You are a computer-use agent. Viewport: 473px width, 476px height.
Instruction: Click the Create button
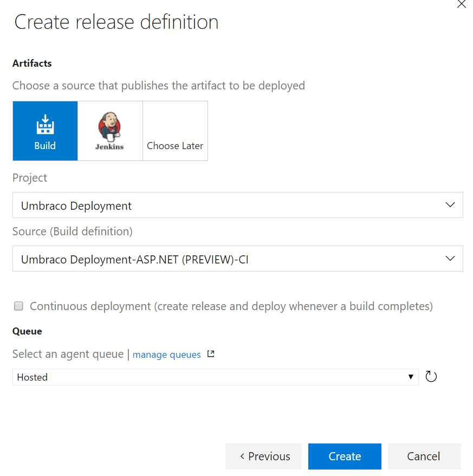pyautogui.click(x=345, y=456)
